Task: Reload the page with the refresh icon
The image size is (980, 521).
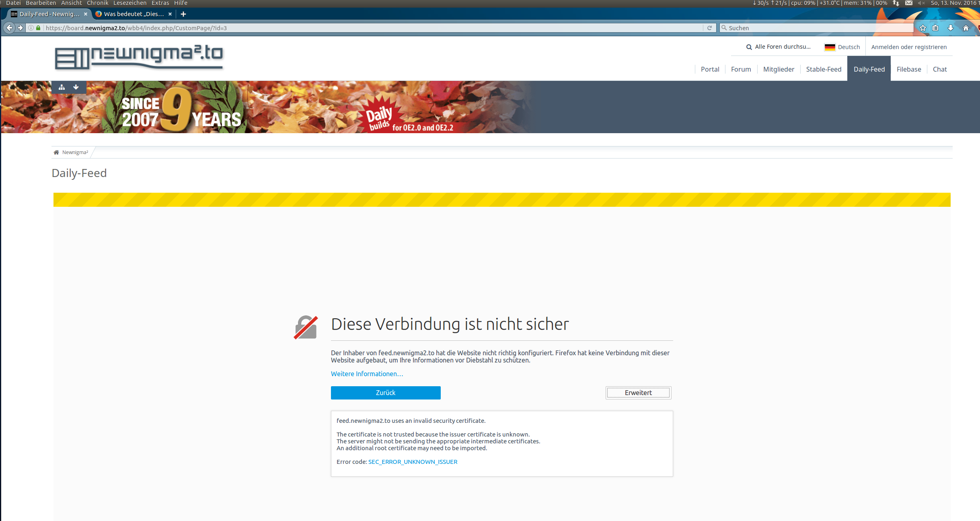Action: click(x=709, y=28)
